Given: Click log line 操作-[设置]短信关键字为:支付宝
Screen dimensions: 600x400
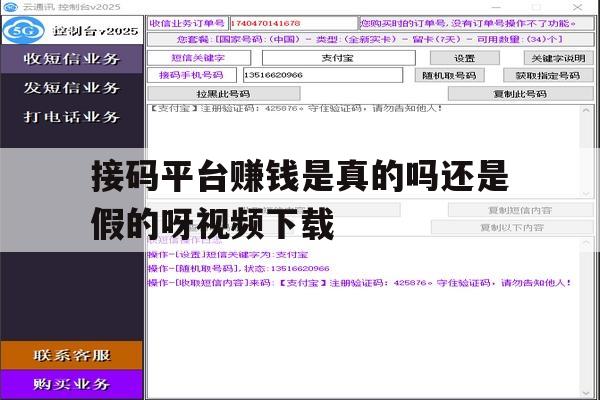Looking at the screenshot, I should (228, 255).
